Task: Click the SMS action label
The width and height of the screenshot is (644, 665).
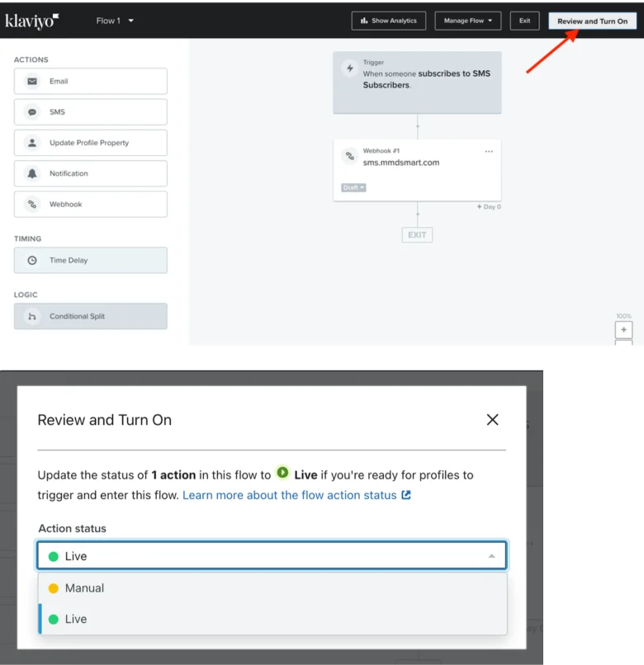Action: 57,112
